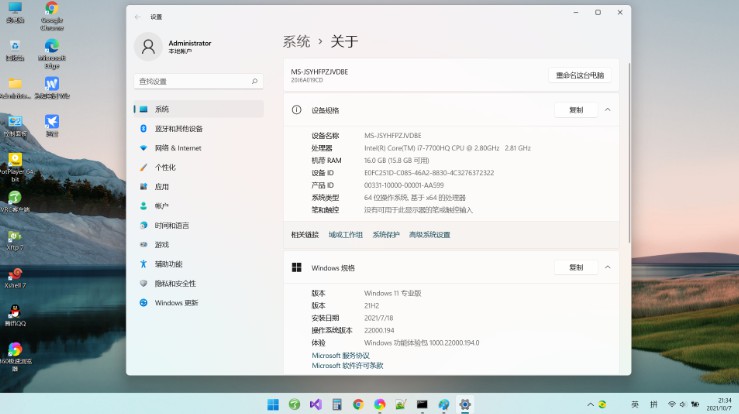Collapse the Windows specifications section
The image size is (739, 414).
(x=608, y=267)
